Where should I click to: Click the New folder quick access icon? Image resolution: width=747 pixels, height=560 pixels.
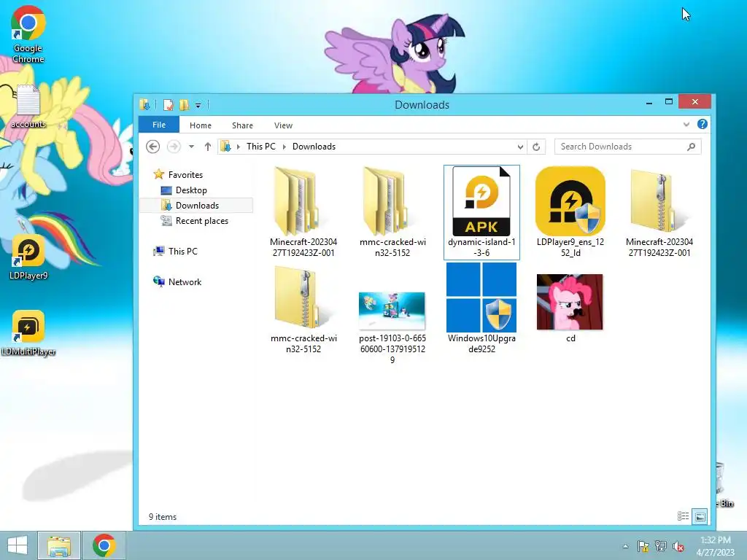(x=185, y=105)
